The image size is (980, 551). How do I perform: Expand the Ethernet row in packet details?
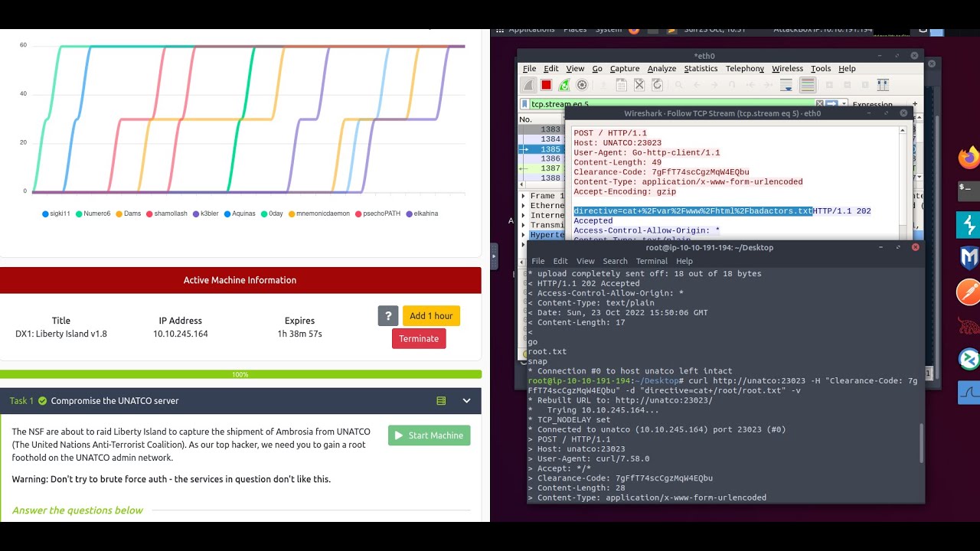coord(523,206)
